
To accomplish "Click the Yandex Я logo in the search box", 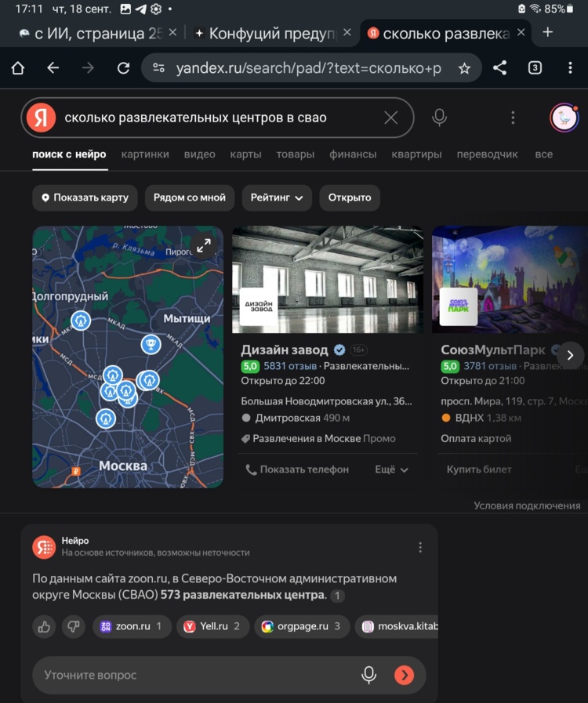I will (x=41, y=118).
